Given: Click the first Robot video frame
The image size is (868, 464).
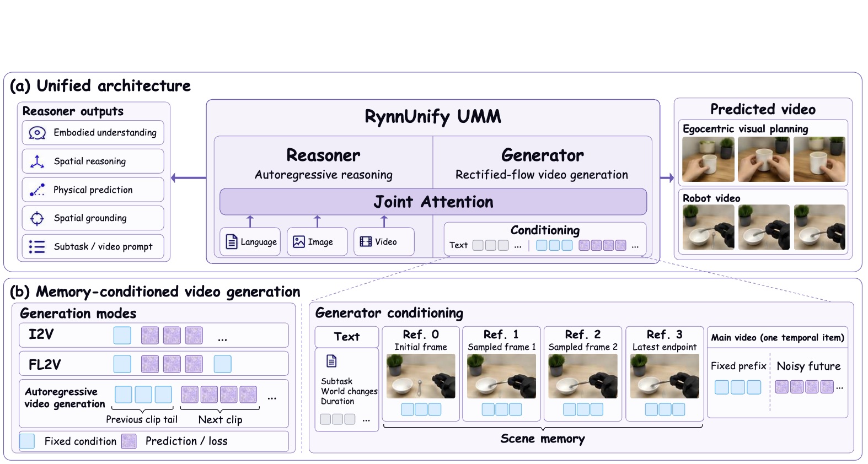Looking at the screenshot, I should pyautogui.click(x=708, y=228).
